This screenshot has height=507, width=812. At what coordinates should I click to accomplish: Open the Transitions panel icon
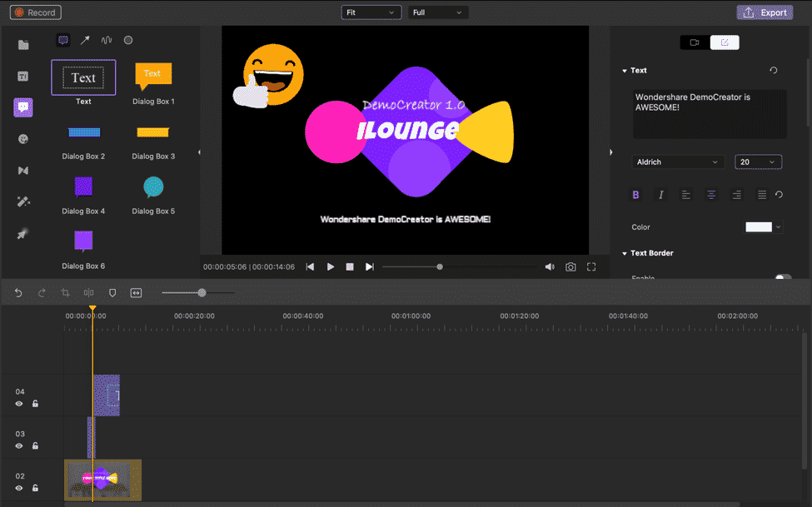(22, 170)
